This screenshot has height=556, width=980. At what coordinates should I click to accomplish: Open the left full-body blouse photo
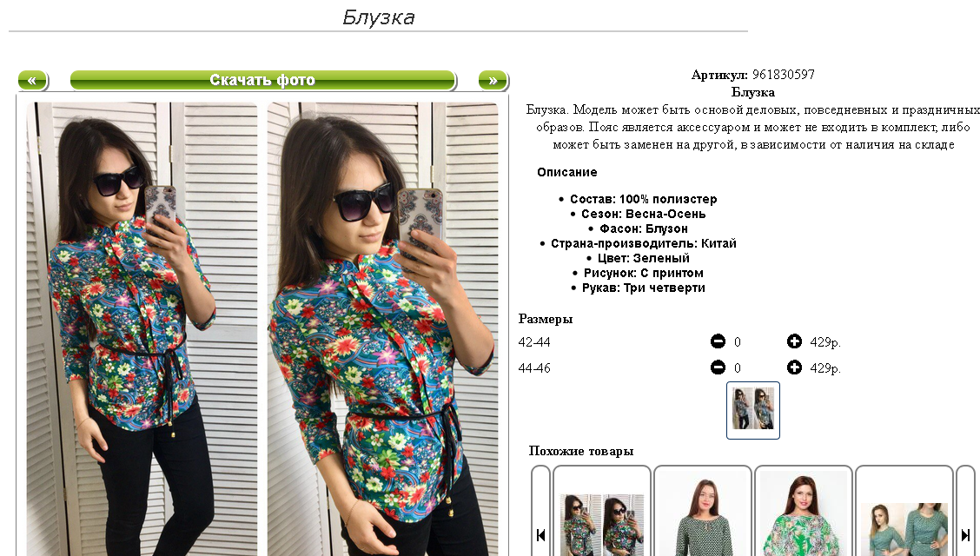142,329
